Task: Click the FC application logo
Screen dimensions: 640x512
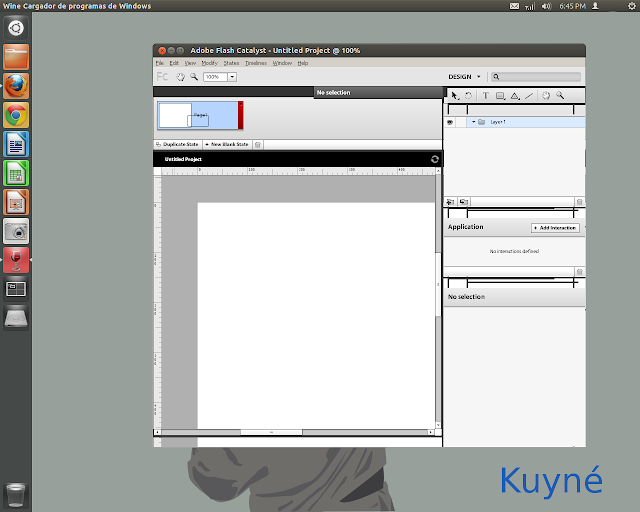Action: (162, 77)
